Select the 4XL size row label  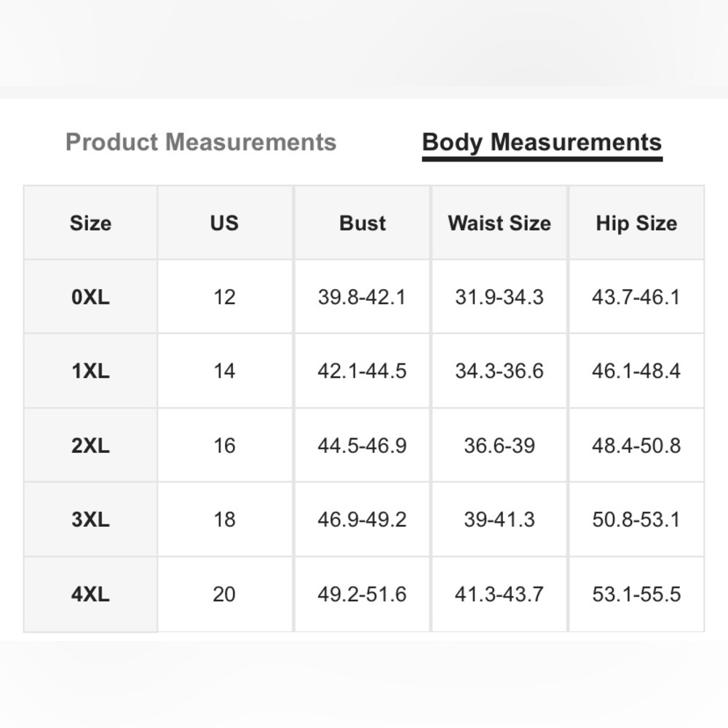[x=90, y=594]
